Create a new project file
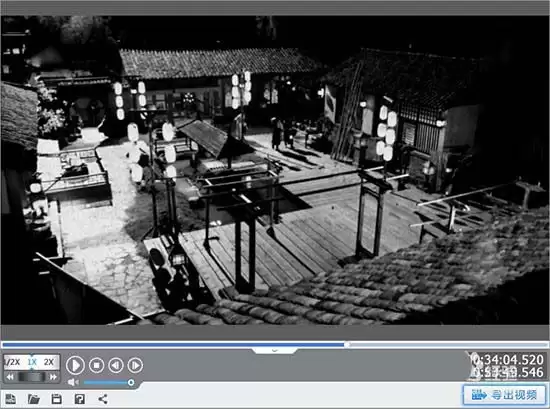550x409 pixels. [x=11, y=399]
